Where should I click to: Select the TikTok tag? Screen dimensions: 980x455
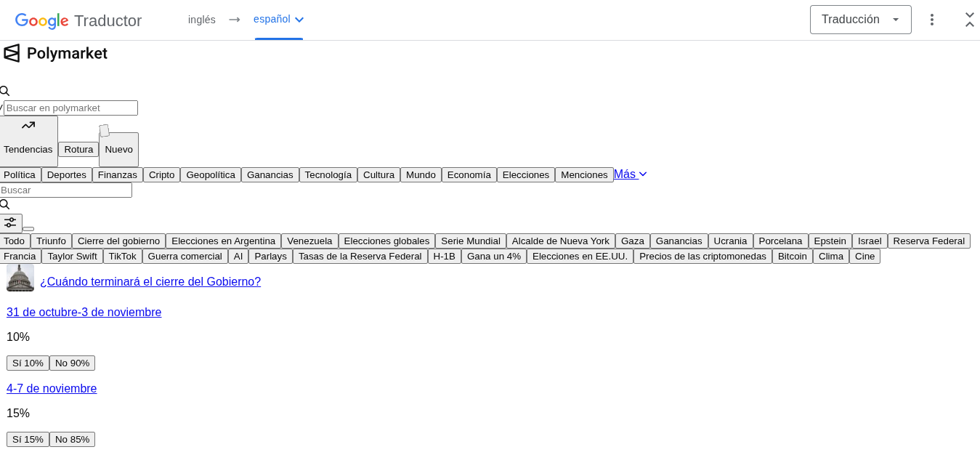pyautogui.click(x=123, y=256)
